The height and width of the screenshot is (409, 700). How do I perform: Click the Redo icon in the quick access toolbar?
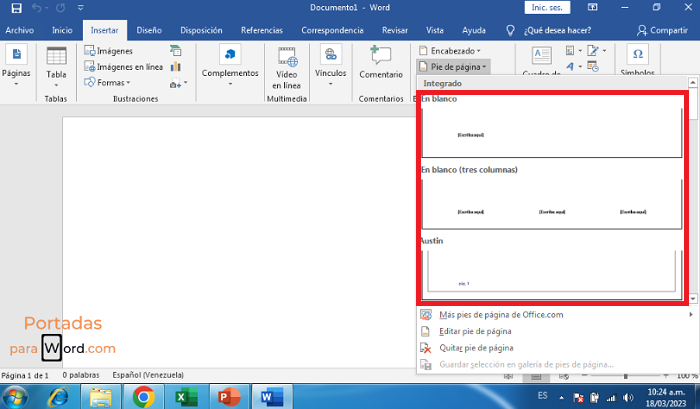60,8
